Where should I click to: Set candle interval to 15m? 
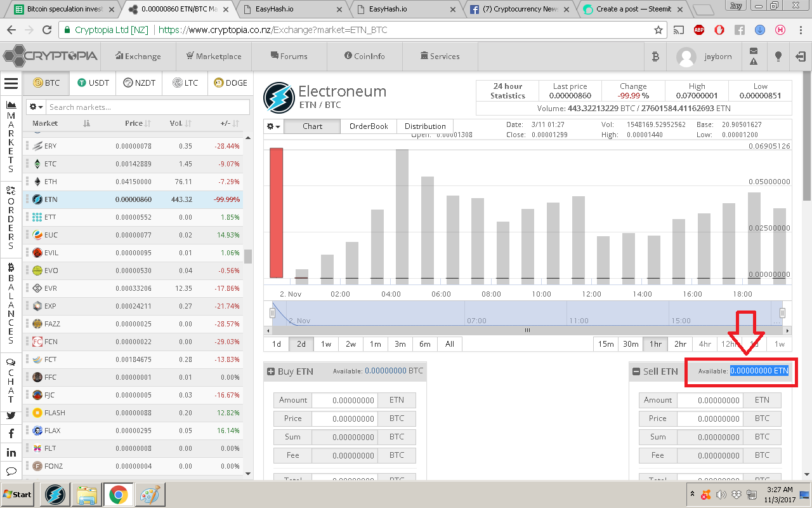click(606, 344)
